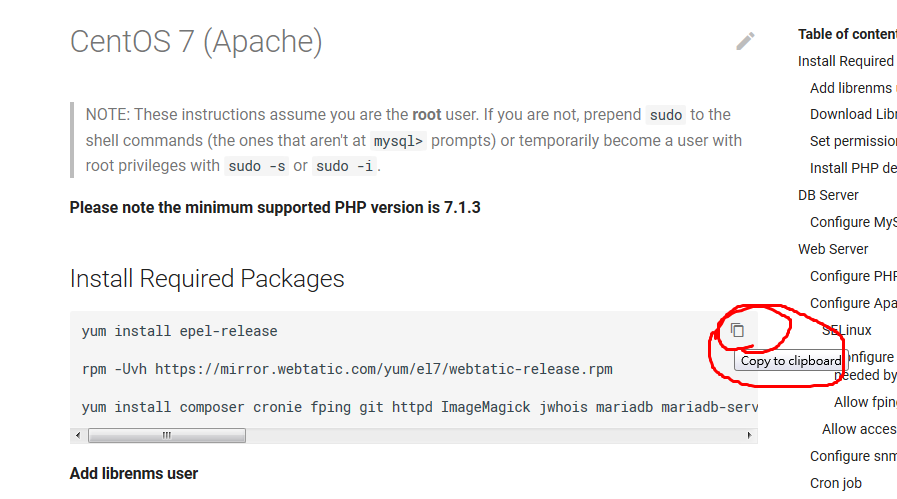Go to Add librenms entry in contents
The image size is (897, 499).
tap(852, 88)
